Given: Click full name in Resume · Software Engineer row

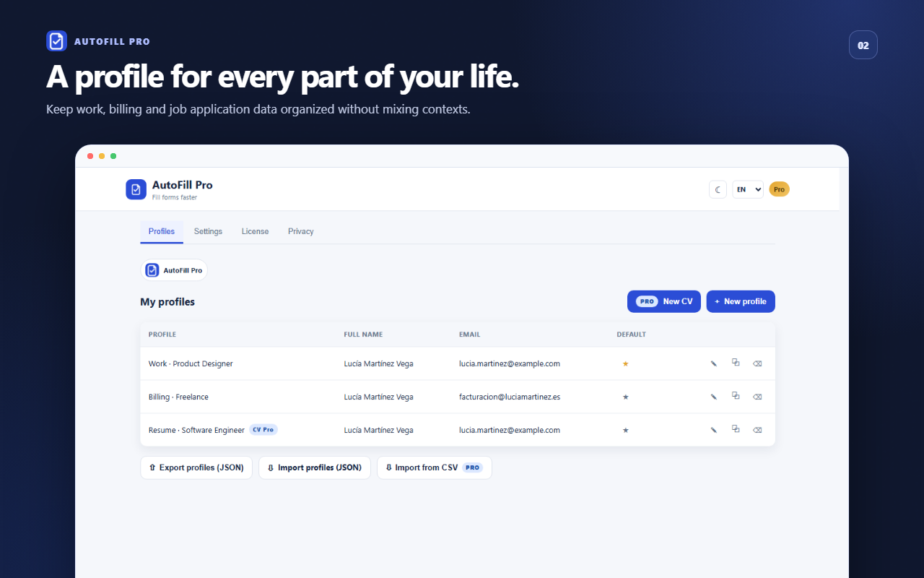Looking at the screenshot, I should [x=379, y=430].
